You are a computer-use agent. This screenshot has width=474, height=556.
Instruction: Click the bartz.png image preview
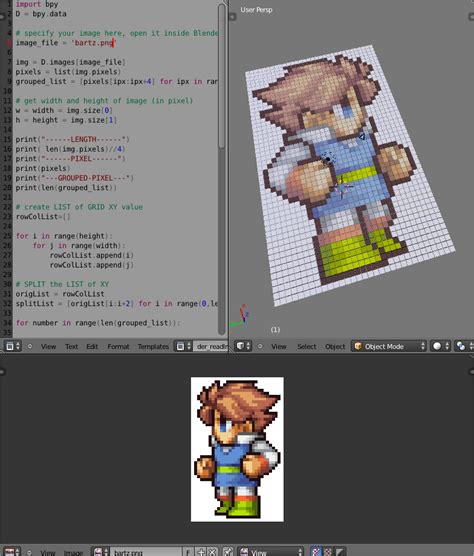pos(237,449)
